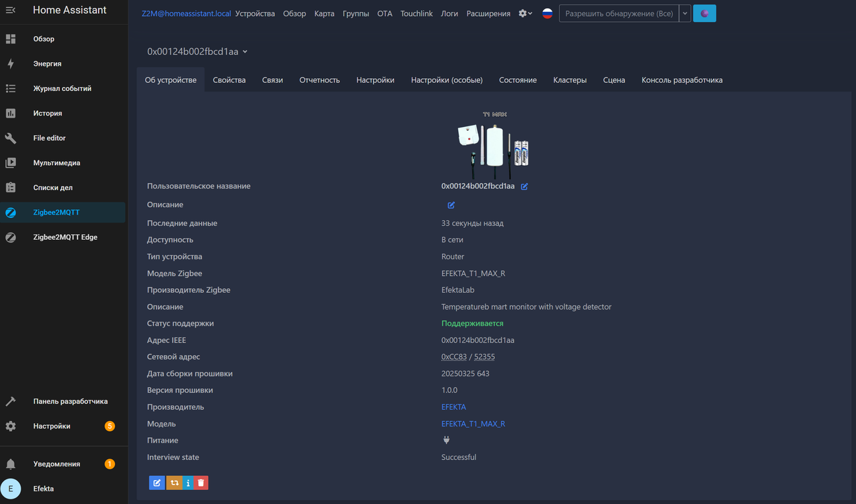
Task: Edit the custom name pencil icon
Action: click(x=524, y=186)
